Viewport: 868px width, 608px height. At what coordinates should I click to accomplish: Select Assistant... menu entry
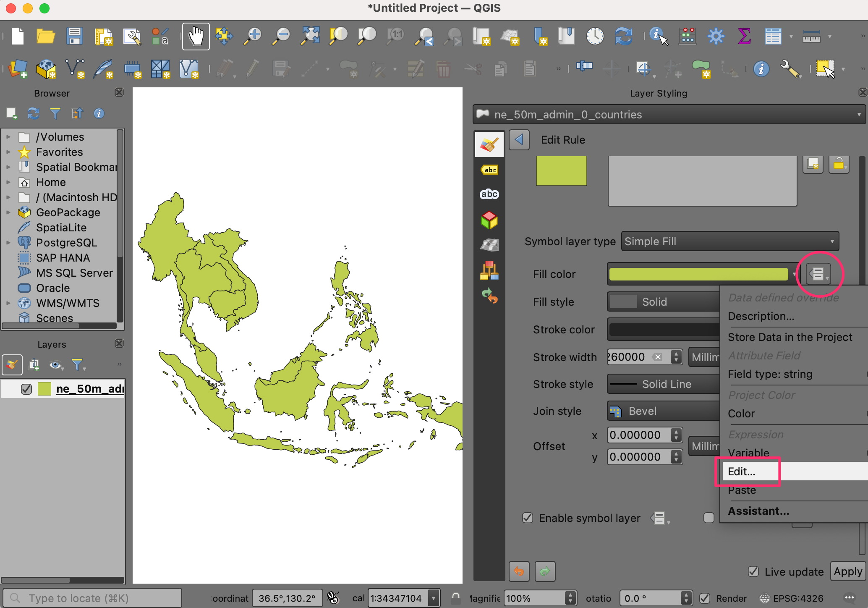(758, 511)
